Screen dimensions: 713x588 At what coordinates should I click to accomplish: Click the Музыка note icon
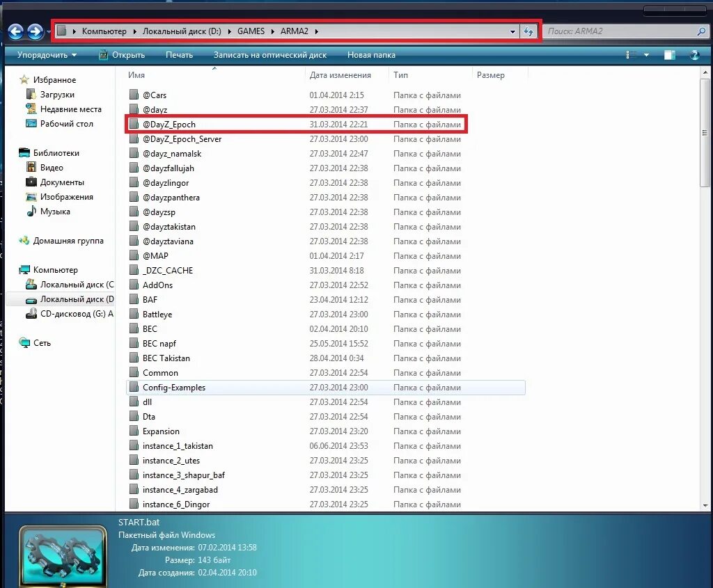[31, 211]
